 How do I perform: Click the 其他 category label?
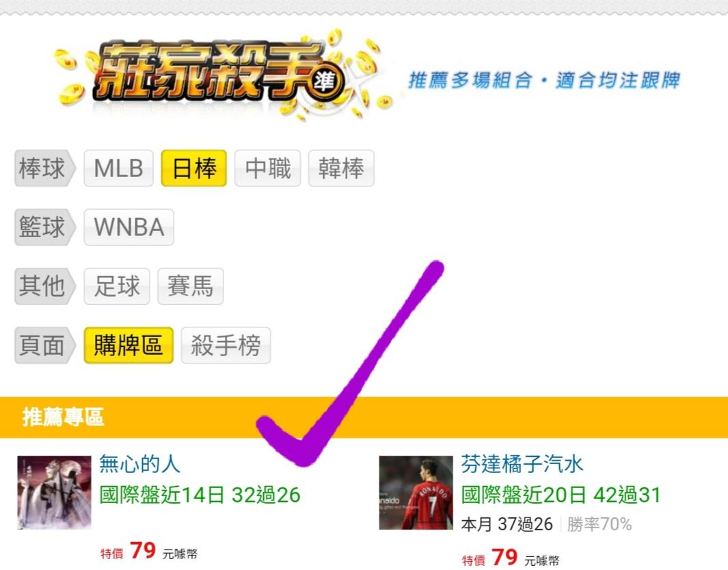coord(44,286)
